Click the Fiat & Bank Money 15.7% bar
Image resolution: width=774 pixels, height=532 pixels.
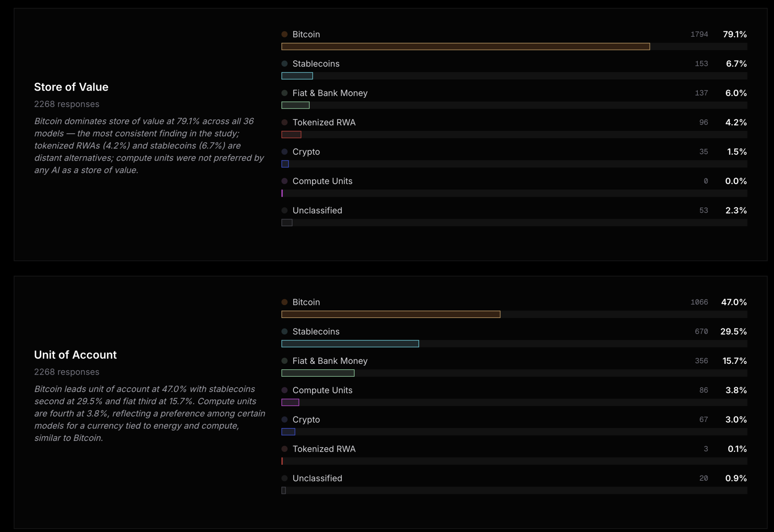[318, 373]
